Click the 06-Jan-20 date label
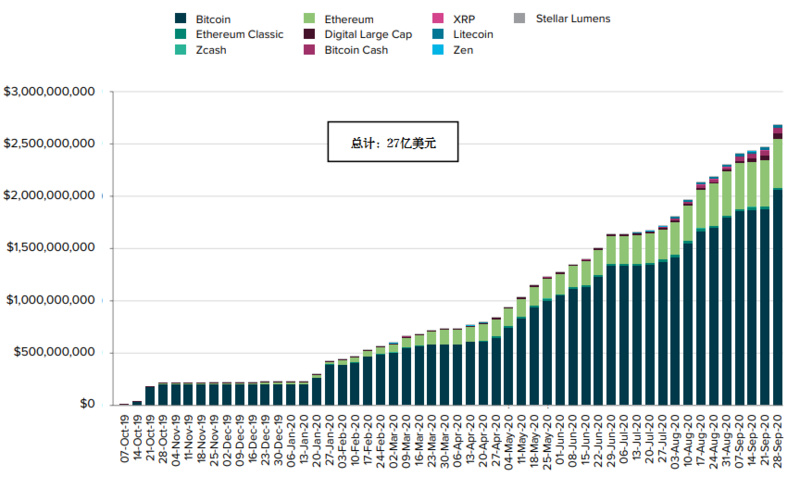This screenshot has height=489, width=800. click(x=291, y=439)
